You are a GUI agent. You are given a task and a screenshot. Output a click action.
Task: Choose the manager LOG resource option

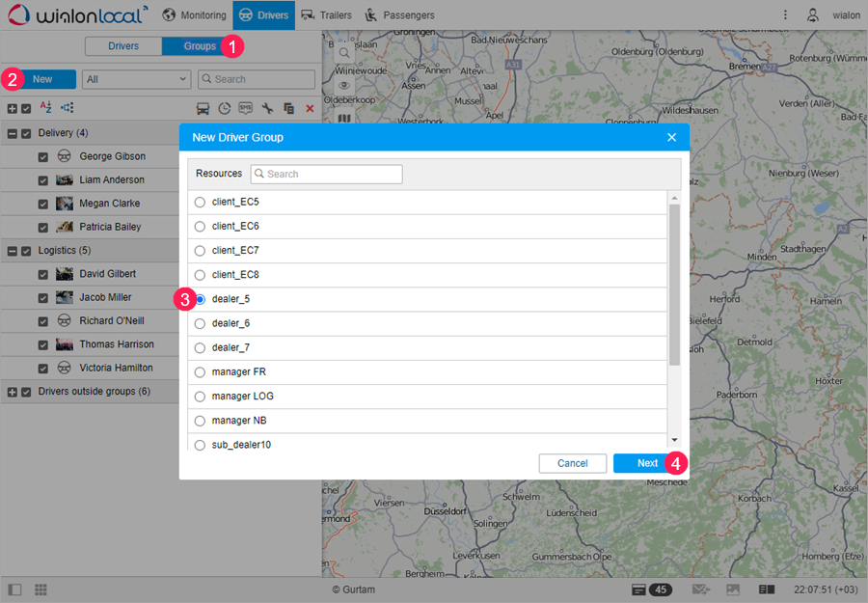(200, 397)
